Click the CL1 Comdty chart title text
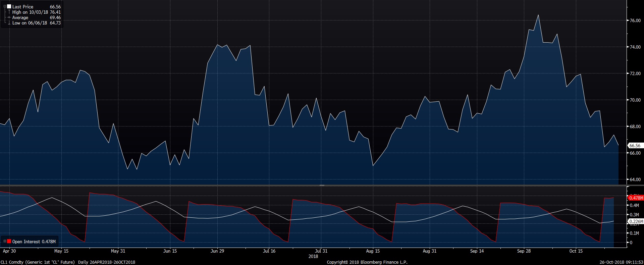The image size is (644, 265). [68, 262]
